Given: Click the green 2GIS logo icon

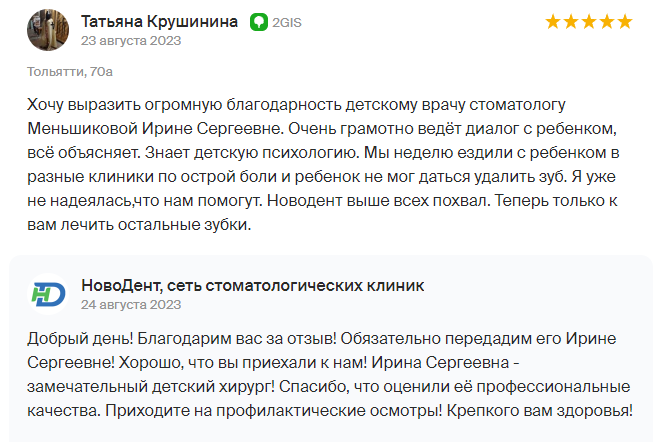Looking at the screenshot, I should (259, 22).
